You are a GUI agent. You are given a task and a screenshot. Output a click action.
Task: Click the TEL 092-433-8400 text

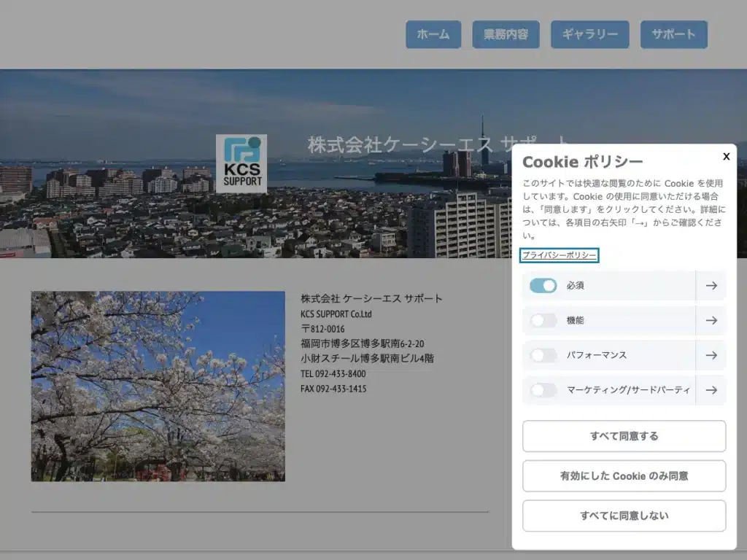333,374
